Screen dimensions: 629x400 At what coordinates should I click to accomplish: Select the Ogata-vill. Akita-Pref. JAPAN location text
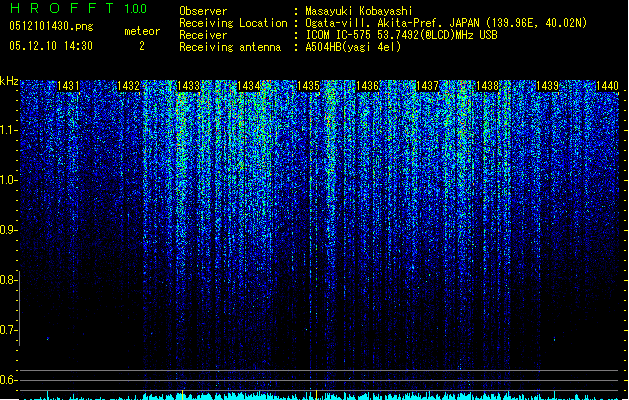pyautogui.click(x=446, y=23)
